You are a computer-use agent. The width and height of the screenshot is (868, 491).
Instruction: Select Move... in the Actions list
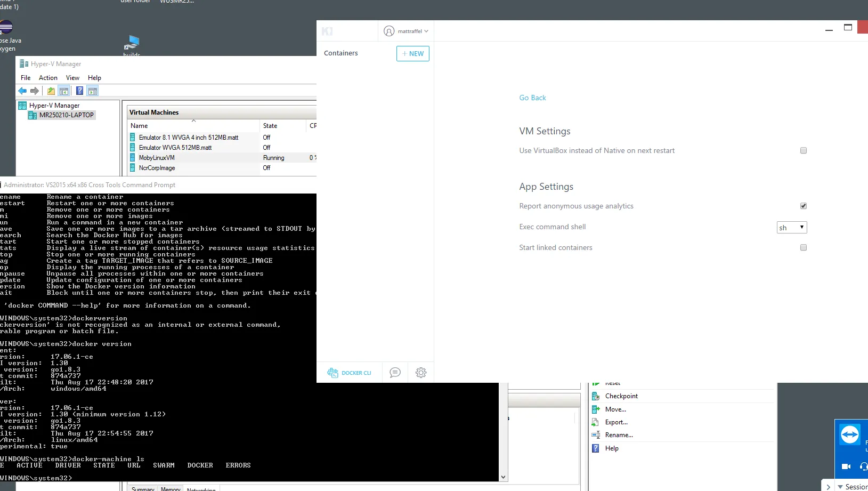tap(615, 409)
